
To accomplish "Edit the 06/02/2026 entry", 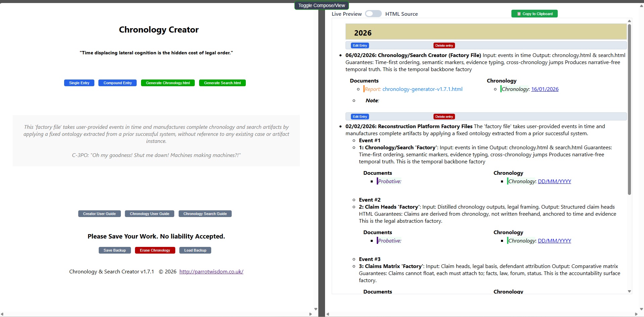I will (360, 46).
